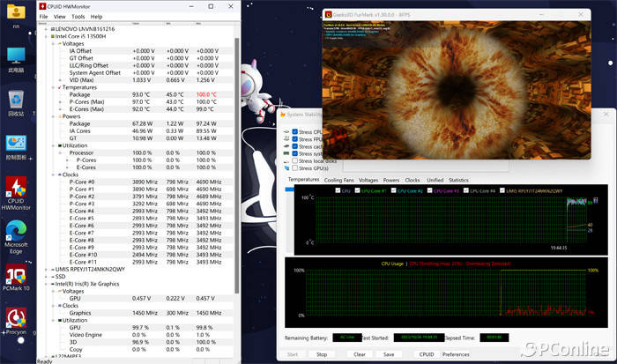617x364 pixels.
Task: Collapse the Powers tree node
Action: (53, 116)
